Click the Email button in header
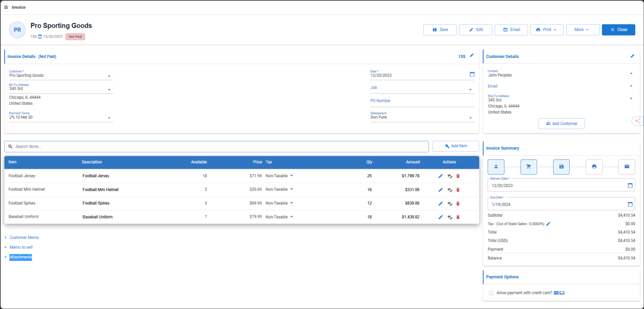Viewport: 644px width, 309px height. [x=511, y=30]
